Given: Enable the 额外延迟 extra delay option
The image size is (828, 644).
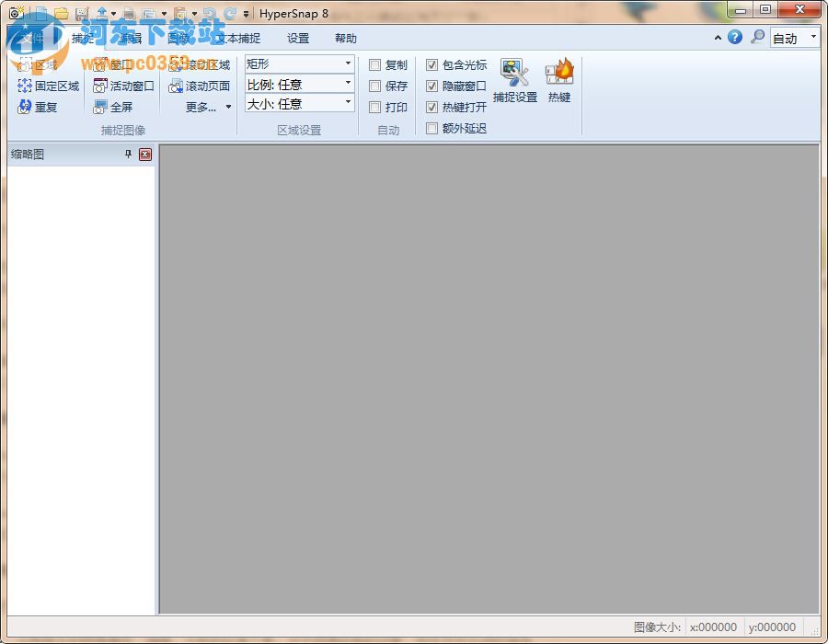Looking at the screenshot, I should 431,129.
